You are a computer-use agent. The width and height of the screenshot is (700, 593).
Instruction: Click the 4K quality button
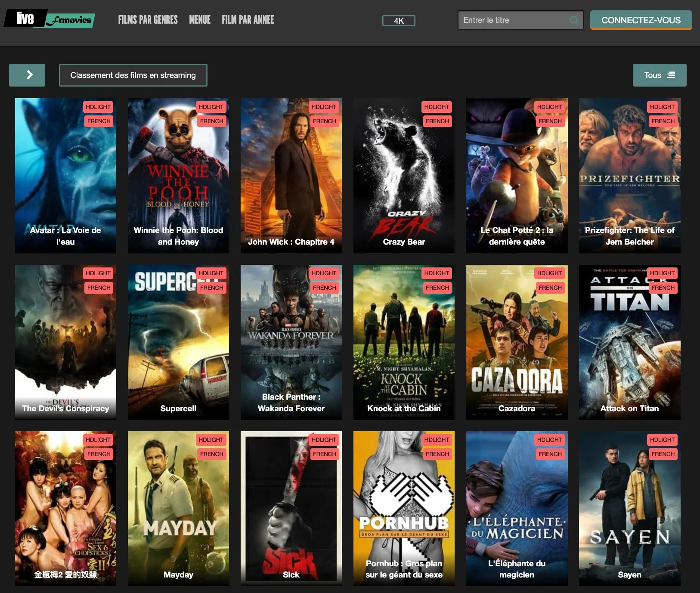pos(399,21)
